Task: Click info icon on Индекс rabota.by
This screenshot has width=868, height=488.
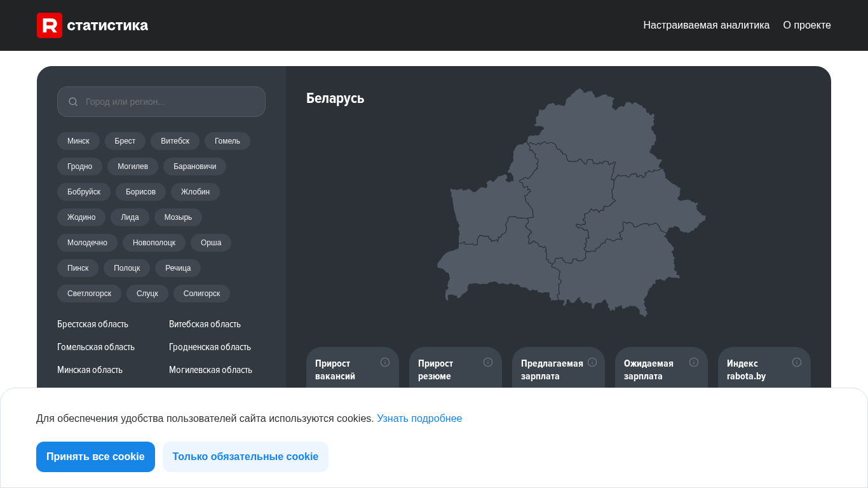Action: click(797, 362)
